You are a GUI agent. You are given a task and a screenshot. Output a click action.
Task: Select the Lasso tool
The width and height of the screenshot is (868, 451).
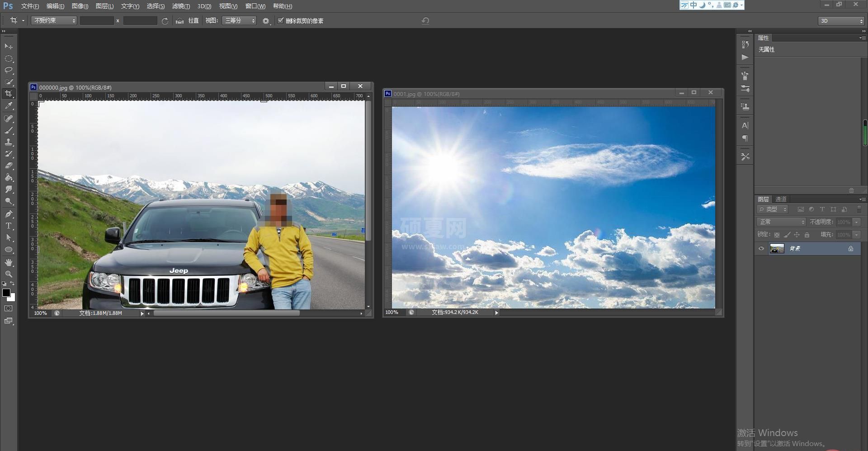[x=9, y=70]
